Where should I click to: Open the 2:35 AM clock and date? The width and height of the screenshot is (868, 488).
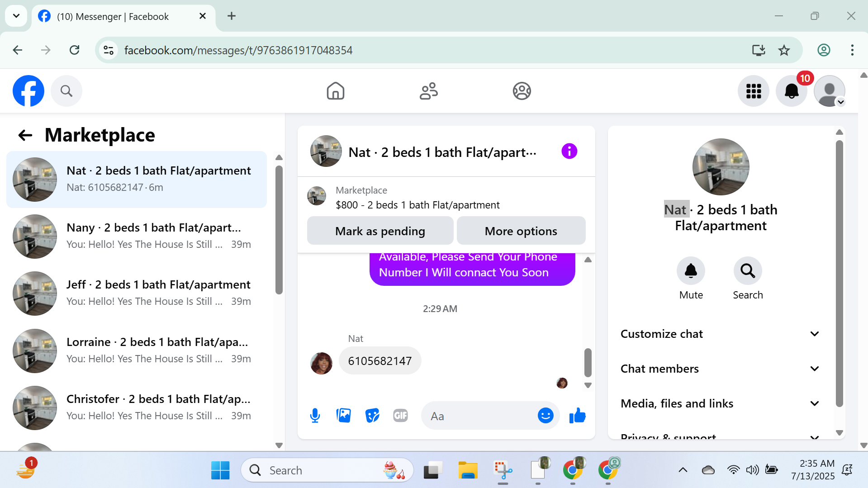point(813,469)
